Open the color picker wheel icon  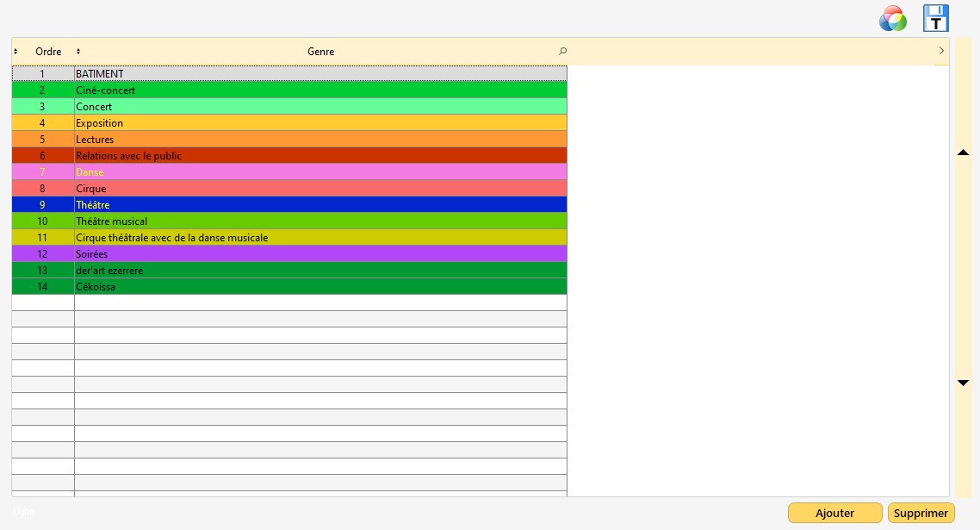893,18
